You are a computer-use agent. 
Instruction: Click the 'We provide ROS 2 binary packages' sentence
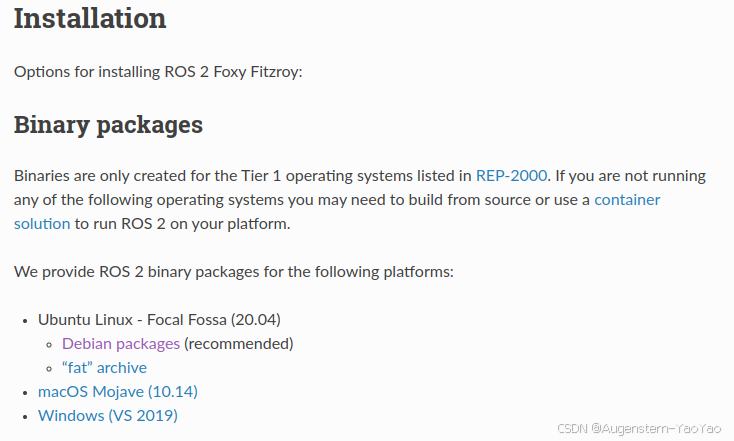234,271
